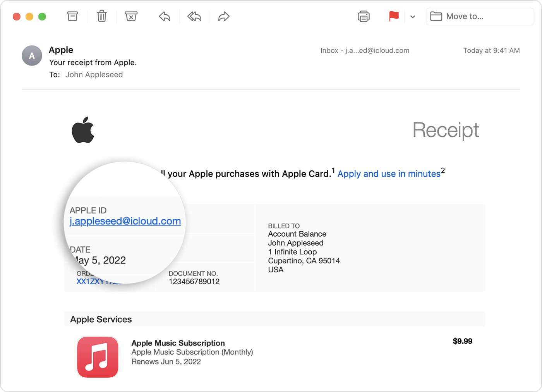Mark the message as junk
This screenshot has height=392, width=542.
[131, 16]
